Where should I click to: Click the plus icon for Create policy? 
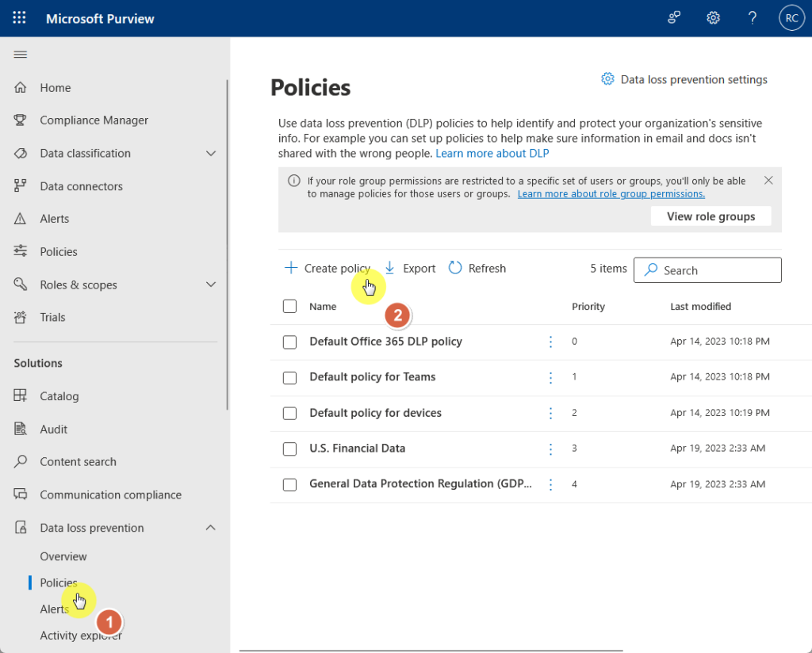(x=291, y=268)
